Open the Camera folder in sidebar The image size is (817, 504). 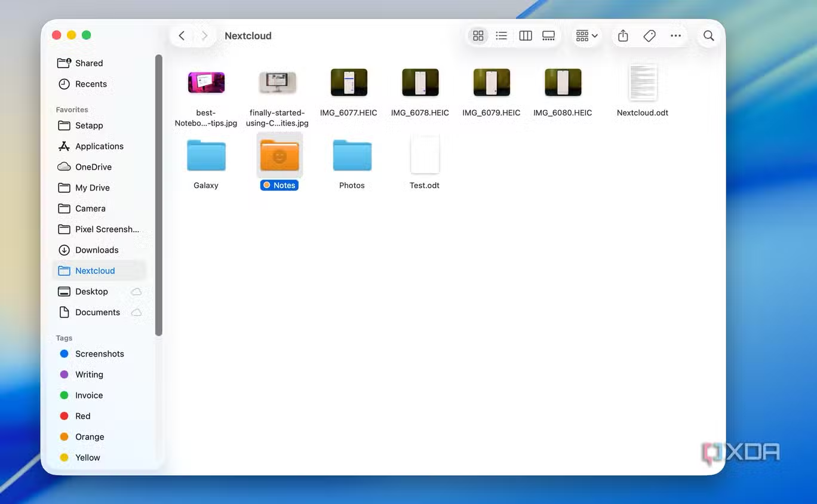99,208
